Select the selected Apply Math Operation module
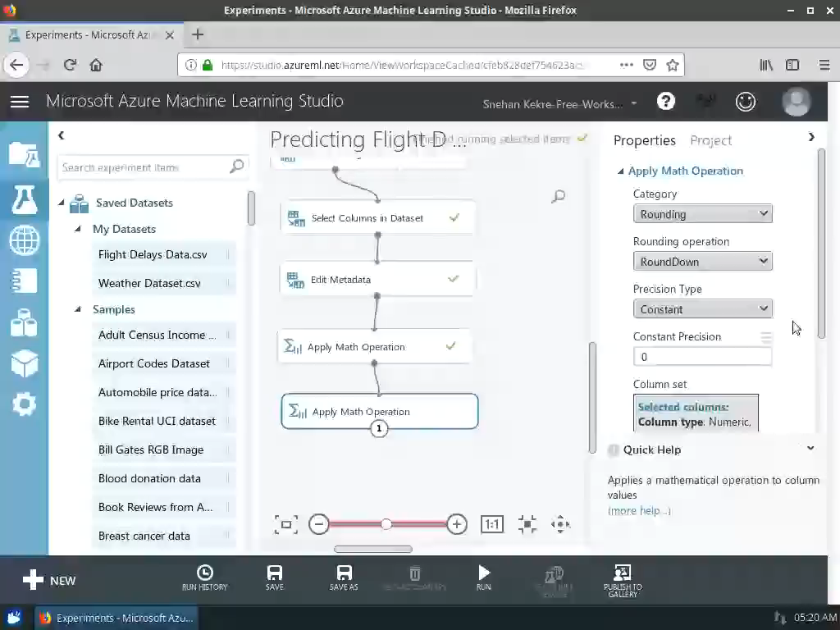Viewport: 840px width, 630px height. click(379, 411)
